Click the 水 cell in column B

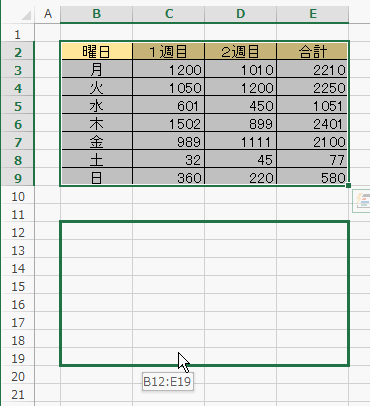tap(97, 106)
